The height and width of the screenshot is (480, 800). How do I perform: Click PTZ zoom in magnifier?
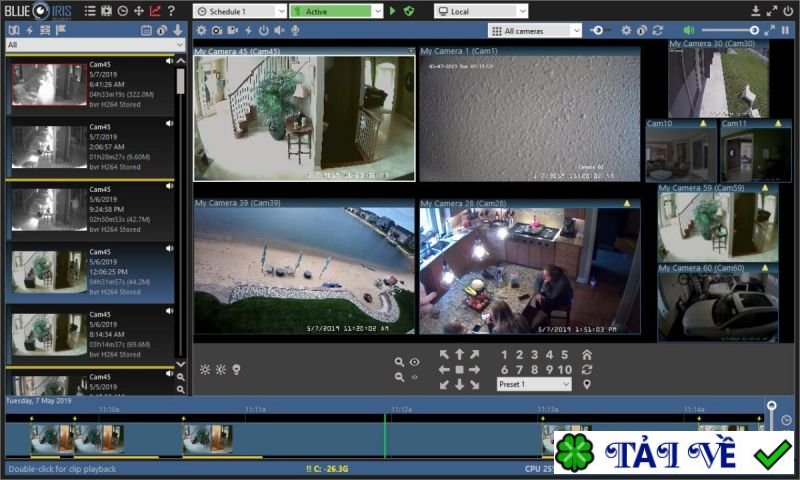pos(399,362)
